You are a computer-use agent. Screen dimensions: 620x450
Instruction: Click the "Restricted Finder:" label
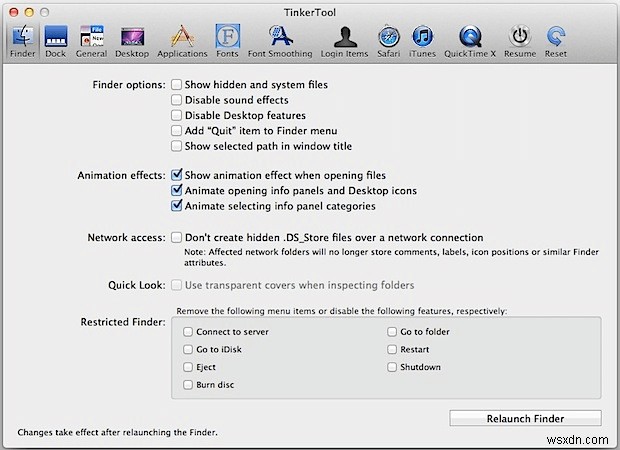click(x=123, y=322)
